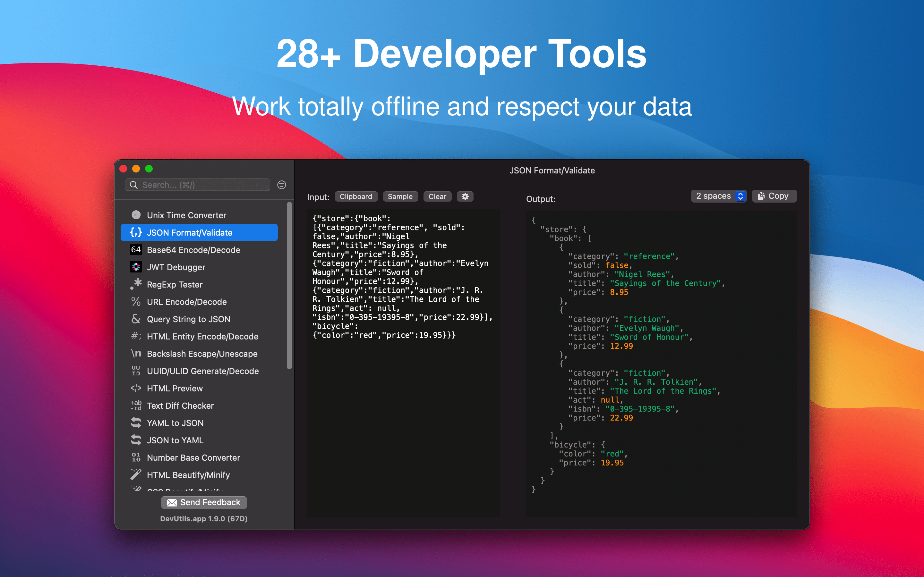Select JSON to YAML in the sidebar
This screenshot has height=577, width=924.
click(x=175, y=440)
